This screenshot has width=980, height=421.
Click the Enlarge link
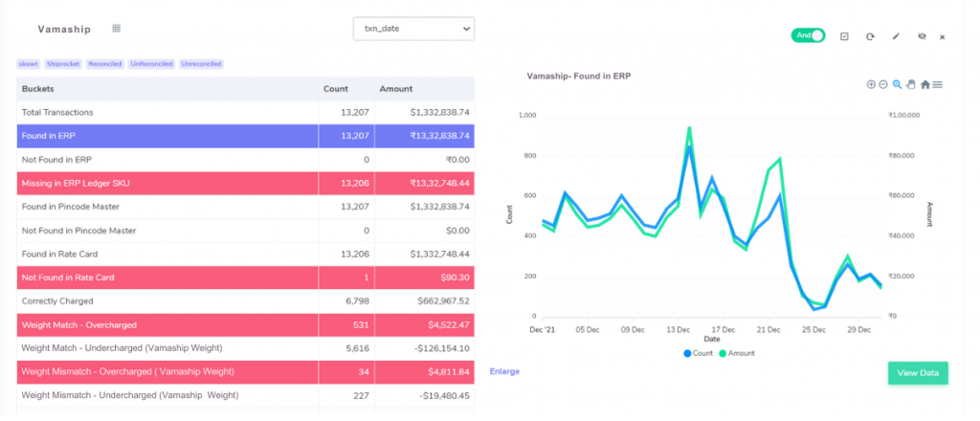[x=504, y=371]
